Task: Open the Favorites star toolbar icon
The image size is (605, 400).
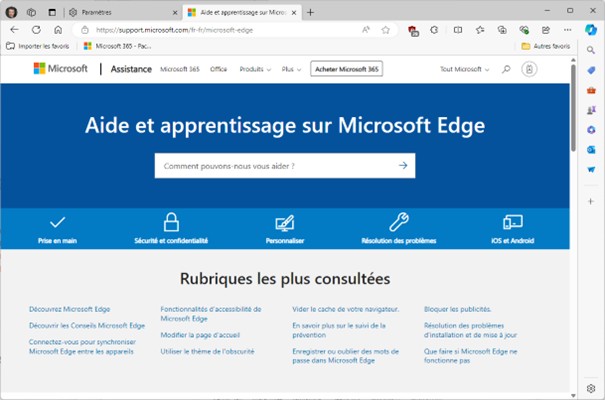Action: (478, 30)
